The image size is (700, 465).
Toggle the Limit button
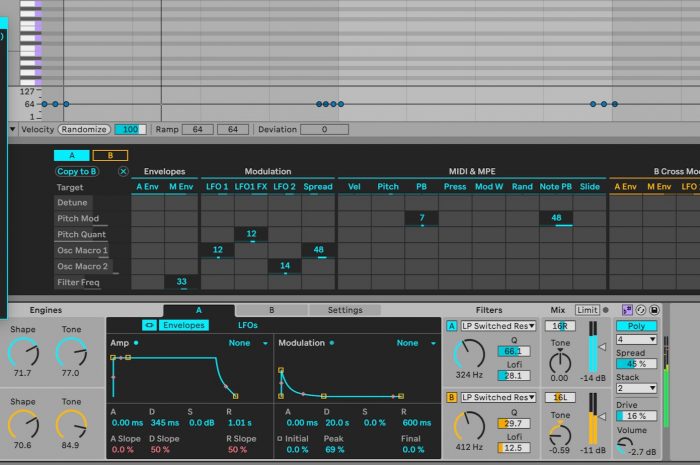click(x=587, y=310)
